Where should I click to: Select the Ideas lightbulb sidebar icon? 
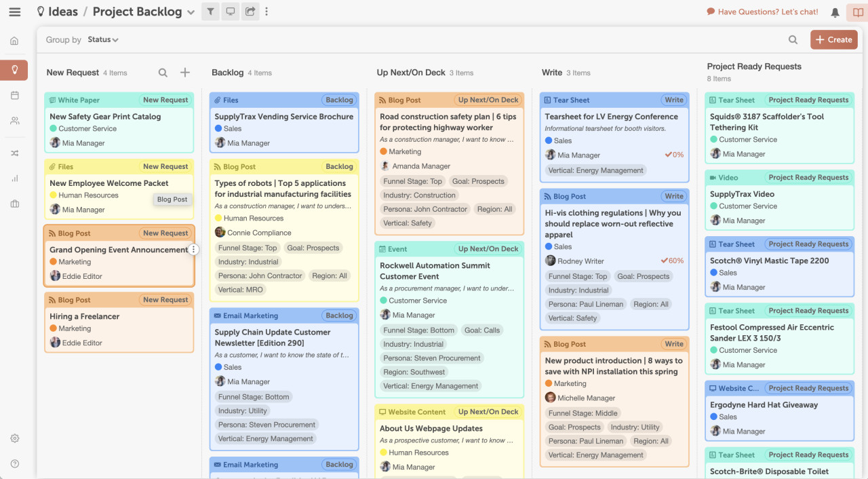(x=14, y=70)
